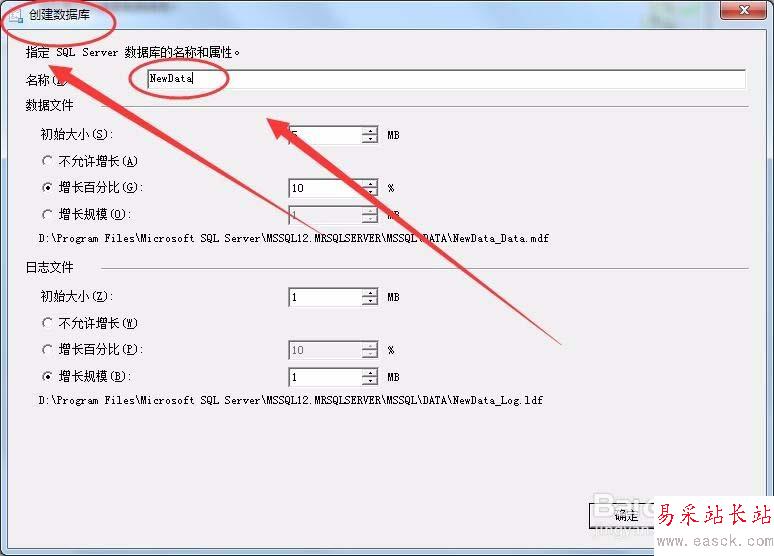Select data file 增长规模(O) radio option

(x=47, y=214)
